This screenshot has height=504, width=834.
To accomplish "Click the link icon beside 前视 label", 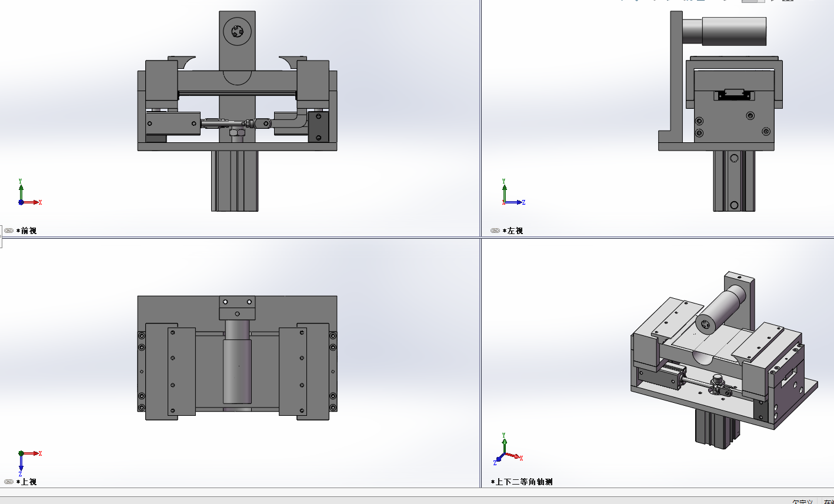I will [9, 231].
